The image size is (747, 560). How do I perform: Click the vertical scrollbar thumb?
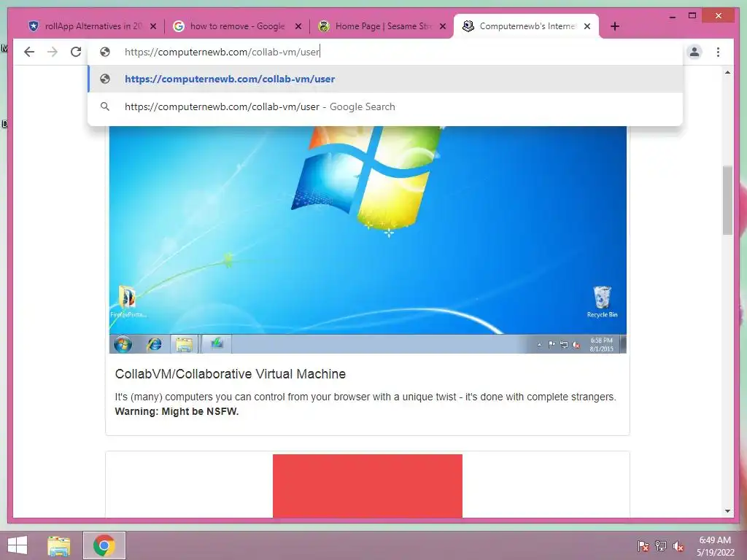727,200
